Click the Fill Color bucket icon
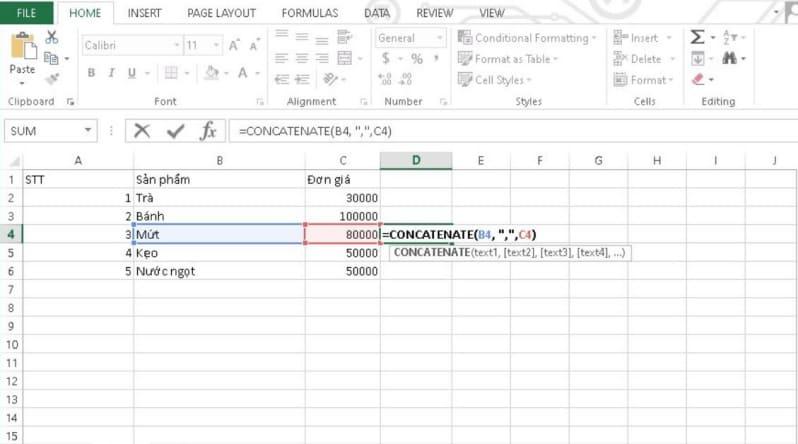The image size is (798, 444). point(211,73)
